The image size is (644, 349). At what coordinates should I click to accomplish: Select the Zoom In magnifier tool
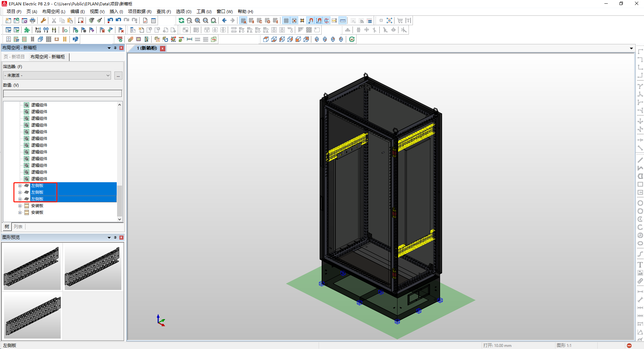click(197, 20)
